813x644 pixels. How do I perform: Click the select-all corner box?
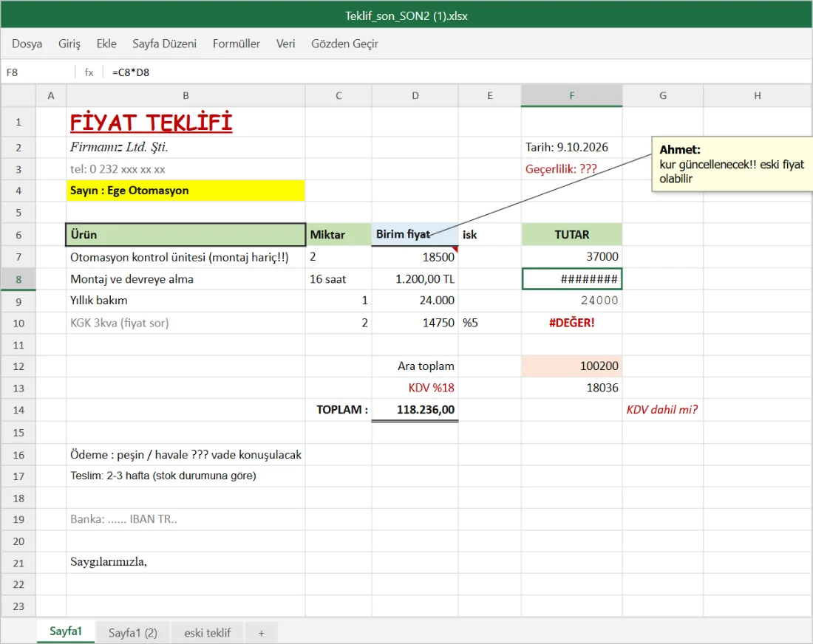click(18, 95)
